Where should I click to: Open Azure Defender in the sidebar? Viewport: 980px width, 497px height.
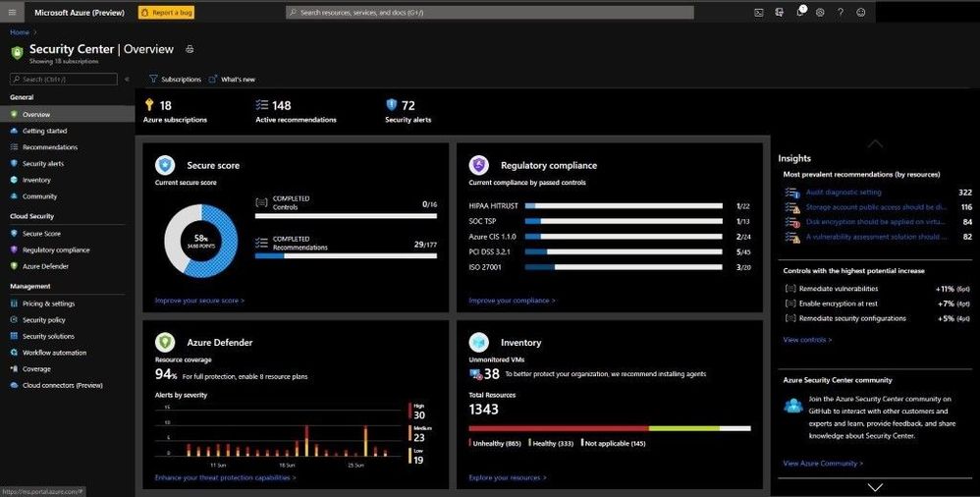[x=45, y=266]
